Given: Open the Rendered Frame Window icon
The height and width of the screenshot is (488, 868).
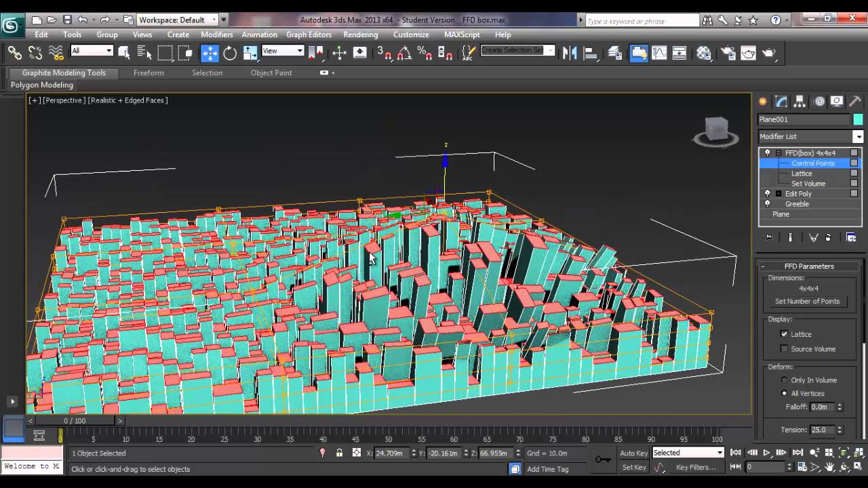Looking at the screenshot, I should [748, 53].
